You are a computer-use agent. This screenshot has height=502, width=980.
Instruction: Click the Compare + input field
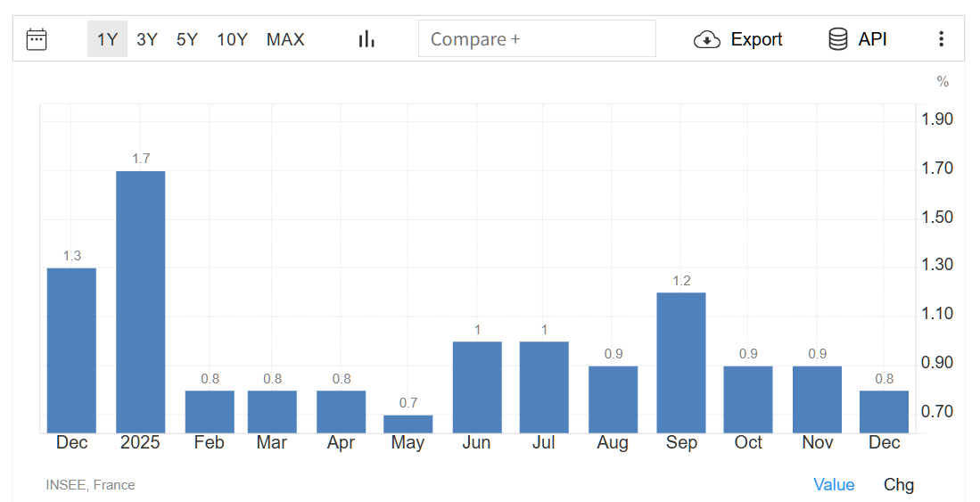(x=537, y=39)
